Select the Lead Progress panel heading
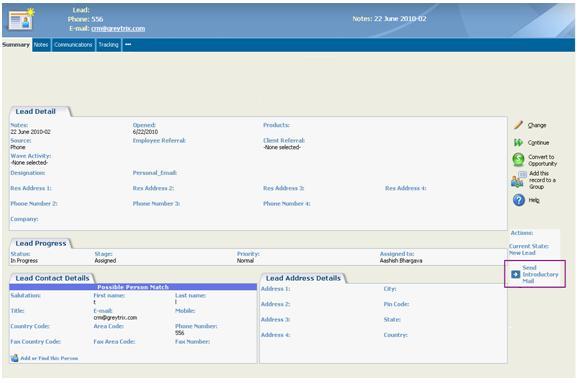Image resolution: width=578 pixels, height=383 pixels. tap(41, 243)
